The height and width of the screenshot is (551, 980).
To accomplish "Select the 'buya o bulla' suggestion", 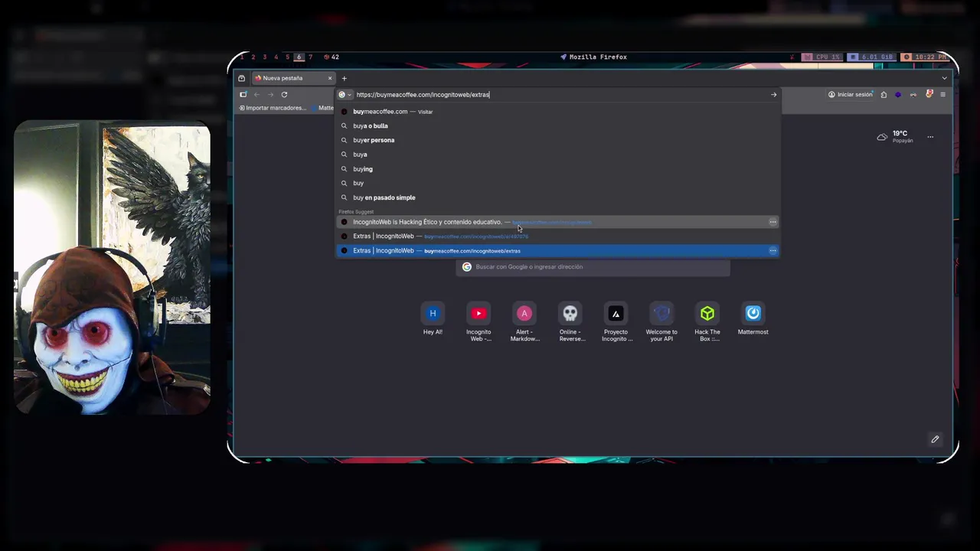I will tap(558, 126).
